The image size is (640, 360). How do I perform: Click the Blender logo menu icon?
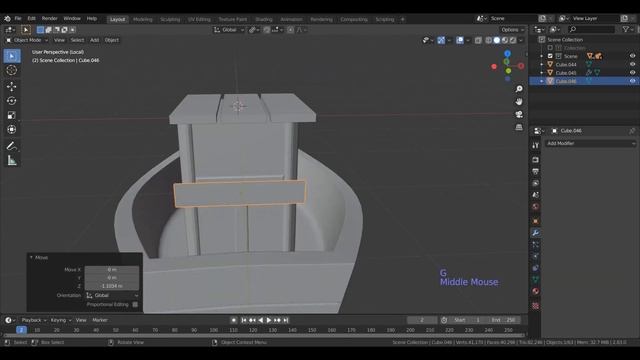point(7,18)
